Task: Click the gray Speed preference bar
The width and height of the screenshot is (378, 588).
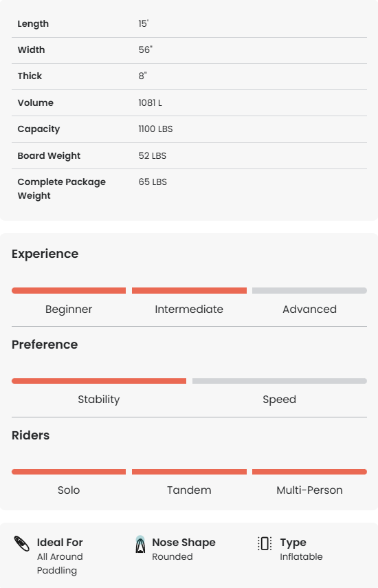Action: point(280,381)
